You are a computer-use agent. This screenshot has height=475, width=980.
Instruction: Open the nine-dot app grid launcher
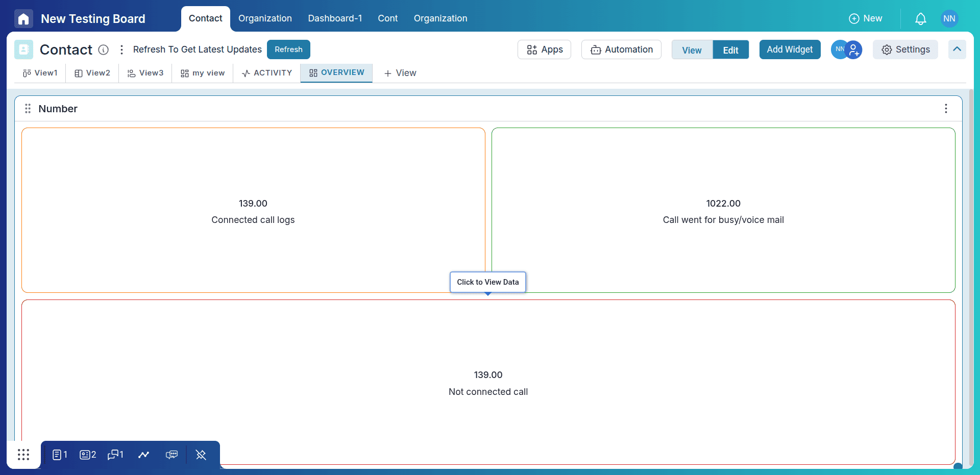tap(23, 455)
